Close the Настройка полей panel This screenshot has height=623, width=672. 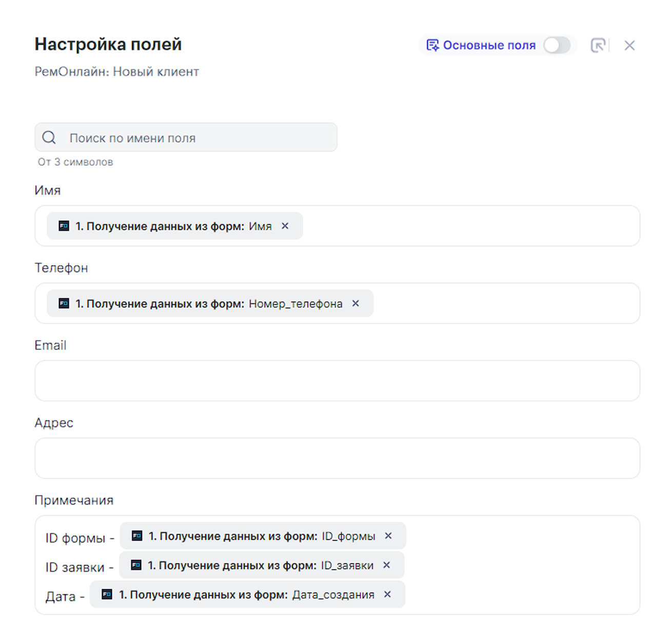629,45
